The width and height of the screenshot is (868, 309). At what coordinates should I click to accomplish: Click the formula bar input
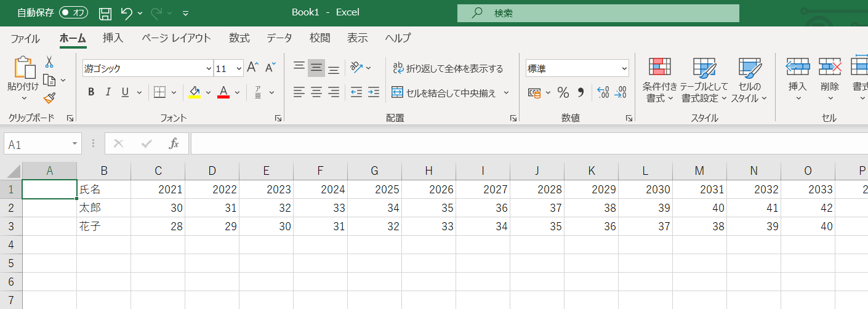pos(529,144)
